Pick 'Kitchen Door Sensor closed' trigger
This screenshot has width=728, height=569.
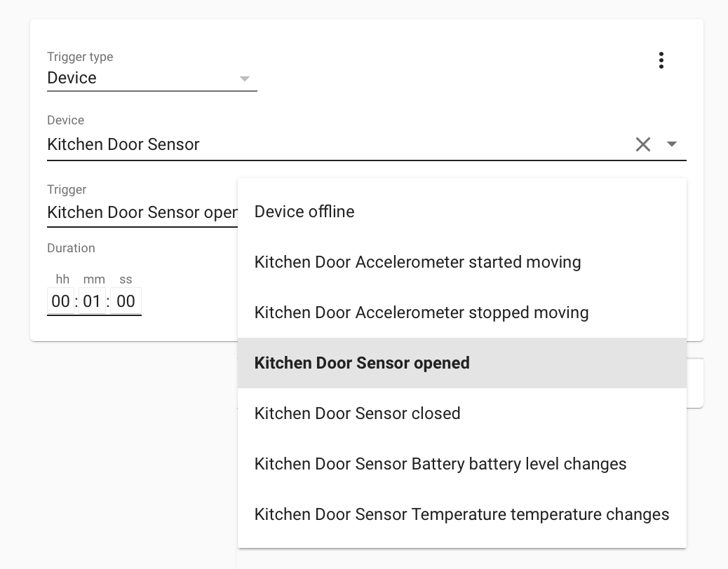(x=357, y=413)
